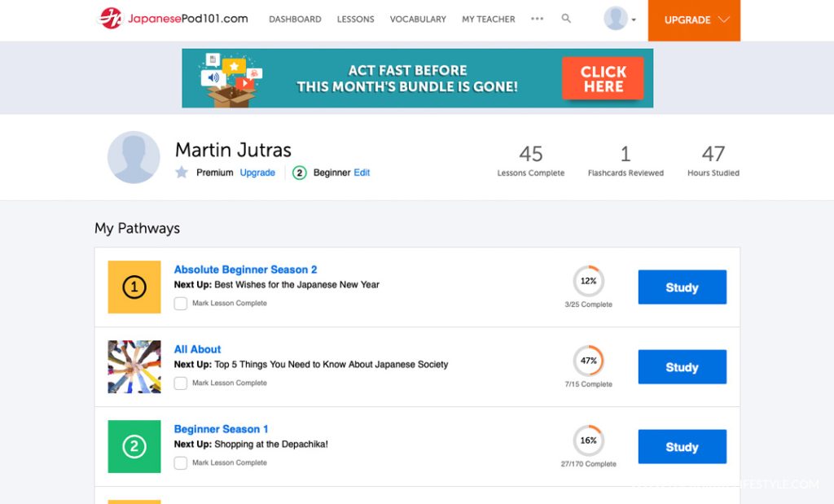Click the Martin Jutras name
Viewport: 834px width, 504px height.
click(233, 150)
